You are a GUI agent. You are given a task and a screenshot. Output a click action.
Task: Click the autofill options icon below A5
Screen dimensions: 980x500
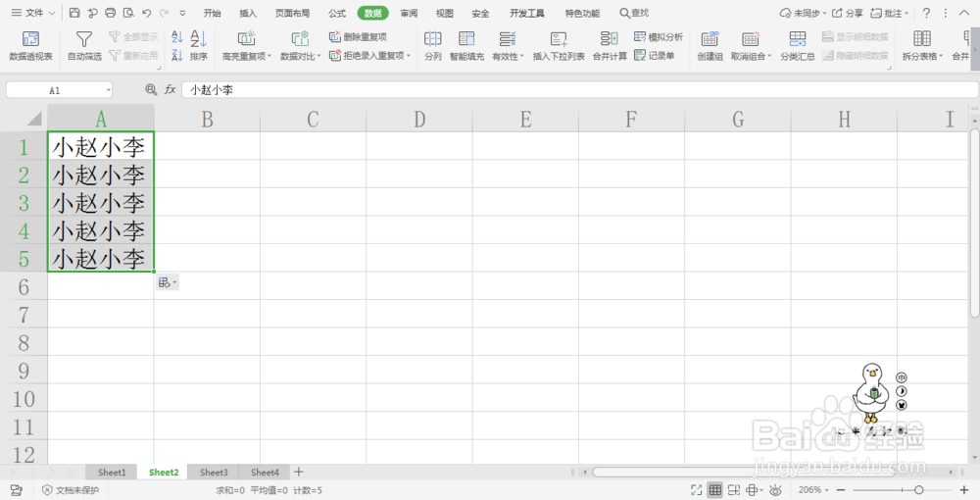[x=167, y=282]
